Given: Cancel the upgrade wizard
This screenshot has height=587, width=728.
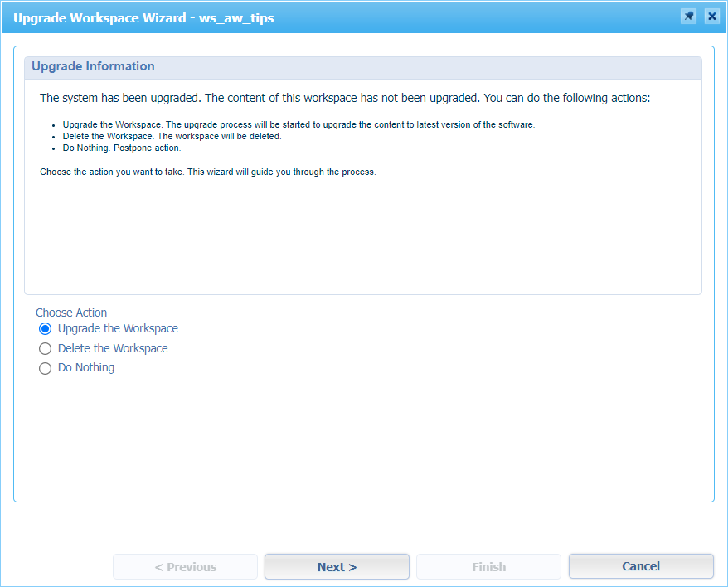Looking at the screenshot, I should point(640,566).
